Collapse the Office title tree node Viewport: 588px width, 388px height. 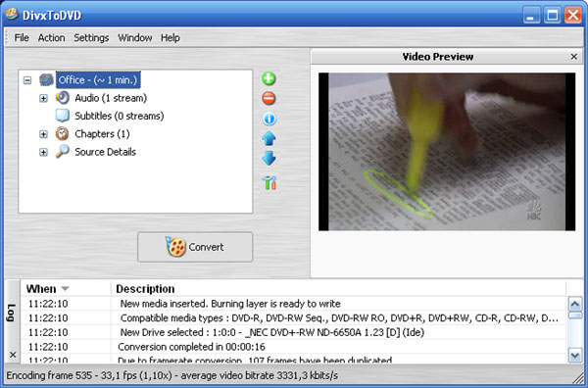[x=27, y=80]
